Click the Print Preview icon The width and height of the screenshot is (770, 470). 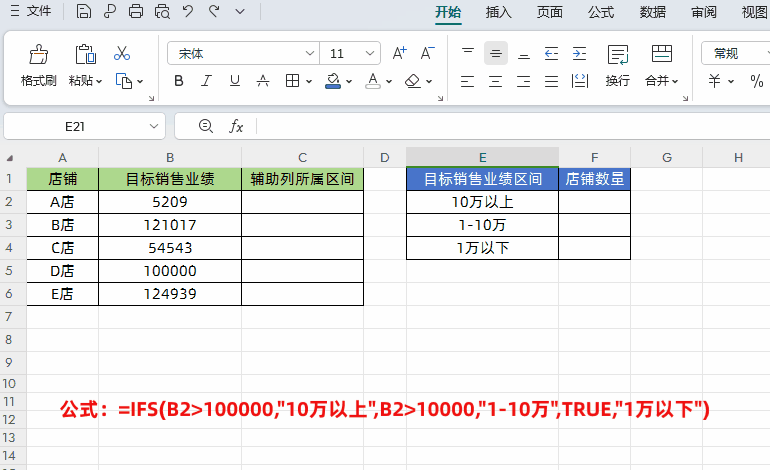click(162, 11)
